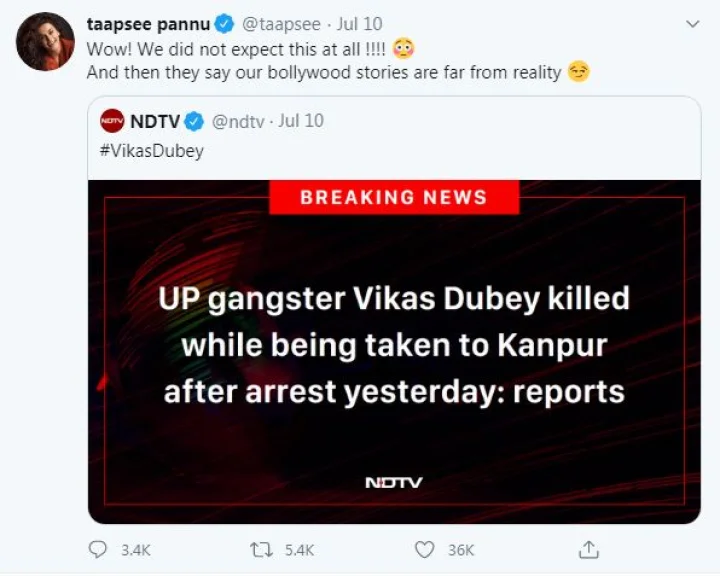Open the share tweet icon
Image resolution: width=720 pixels, height=576 pixels.
589,549
